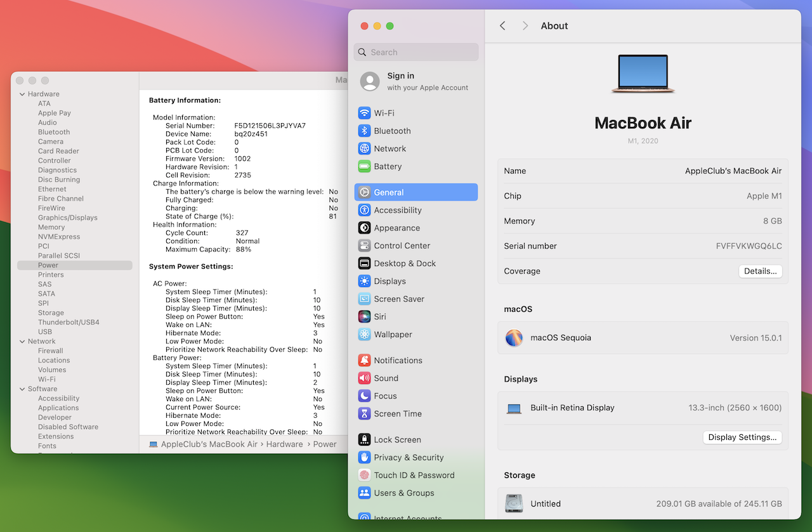
Task: Open Privacy & Security settings
Action: click(416, 458)
